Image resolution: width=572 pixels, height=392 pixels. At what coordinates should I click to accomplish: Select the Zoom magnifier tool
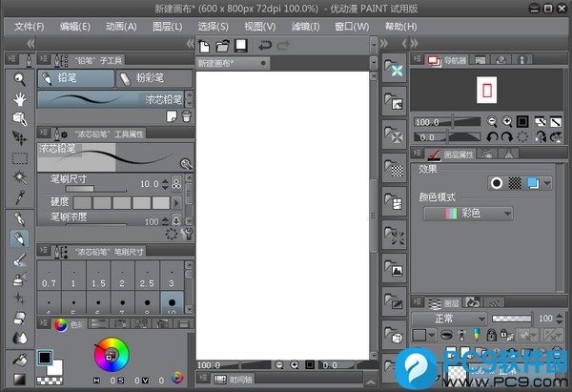click(x=19, y=79)
